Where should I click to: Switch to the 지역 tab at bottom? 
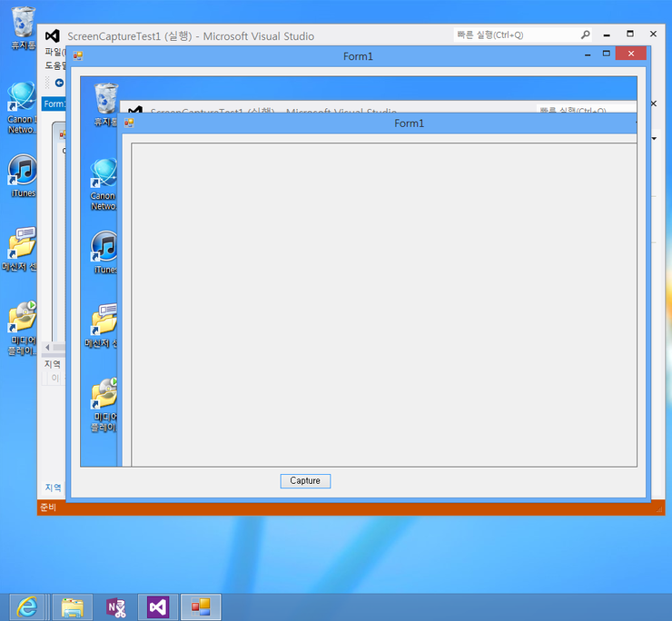coord(54,488)
